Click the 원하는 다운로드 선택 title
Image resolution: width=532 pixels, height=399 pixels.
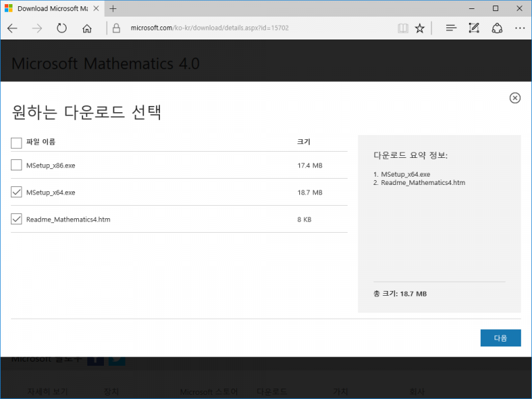87,112
